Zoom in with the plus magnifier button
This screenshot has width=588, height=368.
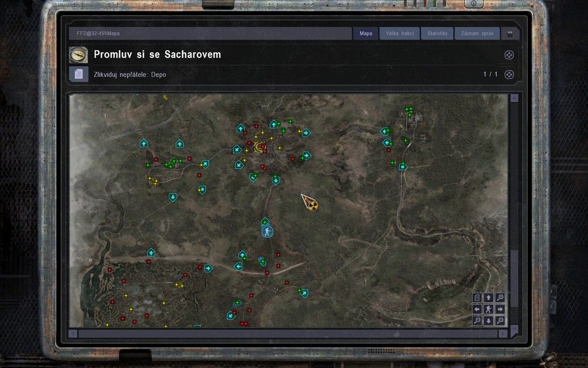[500, 298]
